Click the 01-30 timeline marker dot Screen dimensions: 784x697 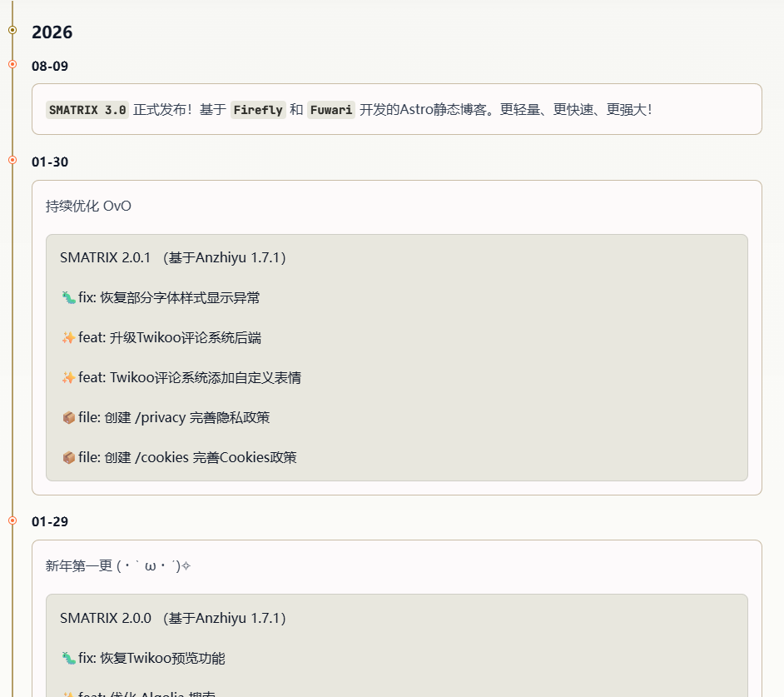[12, 160]
